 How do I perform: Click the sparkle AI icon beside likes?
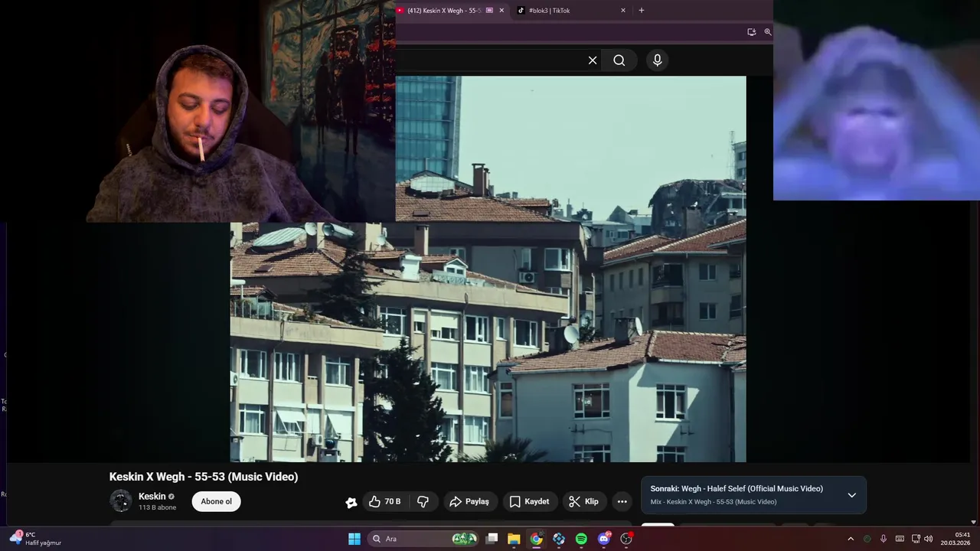tap(351, 502)
